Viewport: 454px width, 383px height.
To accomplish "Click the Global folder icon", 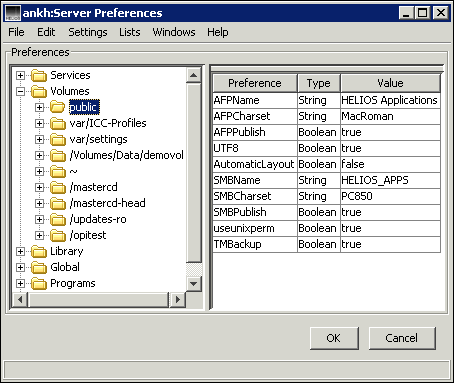I will pyautogui.click(x=39, y=267).
